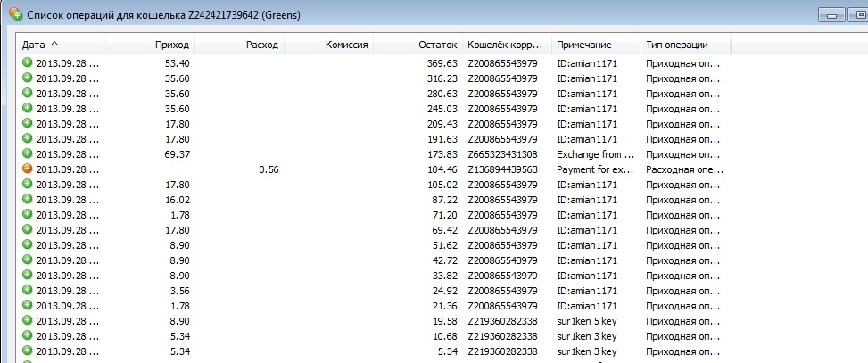This screenshot has width=868, height=363.
Task: Click the green plus icon in the 245.03 balance row
Action: 27,108
